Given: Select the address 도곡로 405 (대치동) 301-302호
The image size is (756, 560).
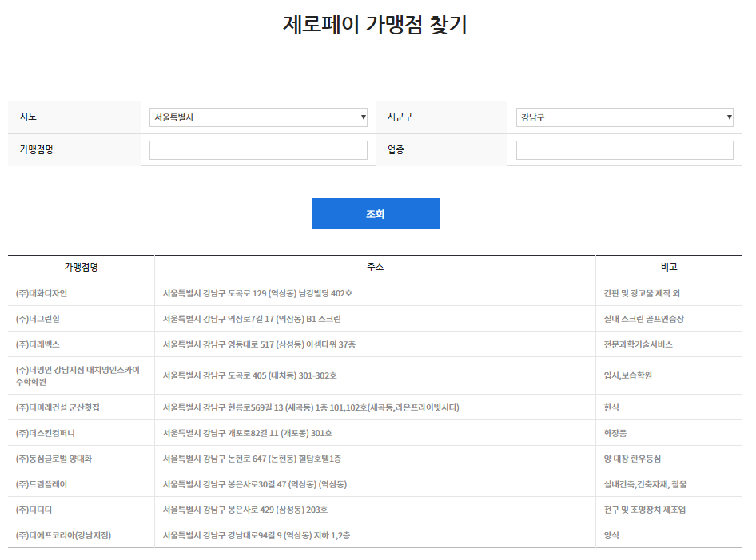Looking at the screenshot, I should click(250, 375).
